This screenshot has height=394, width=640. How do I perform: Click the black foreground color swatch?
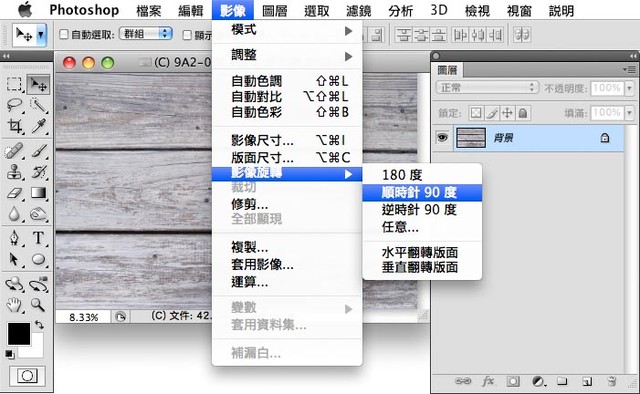19,333
